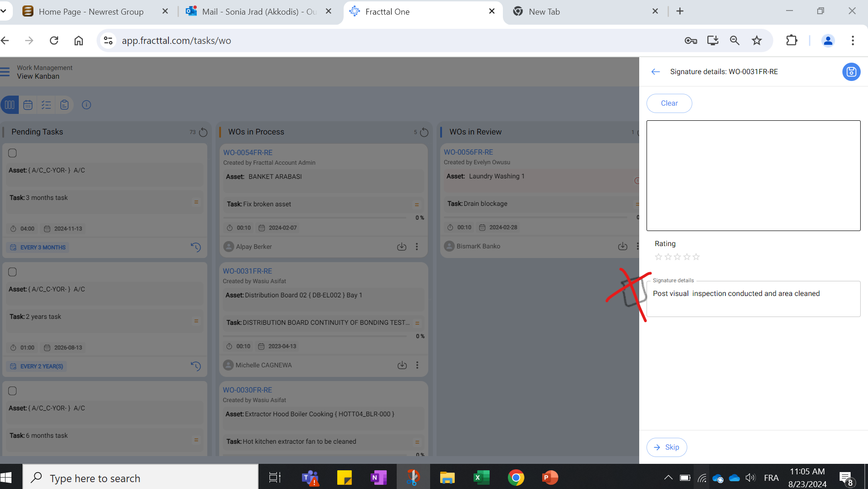Switch to Kanban board view icon
Screen dimensions: 868x489
(x=10, y=105)
